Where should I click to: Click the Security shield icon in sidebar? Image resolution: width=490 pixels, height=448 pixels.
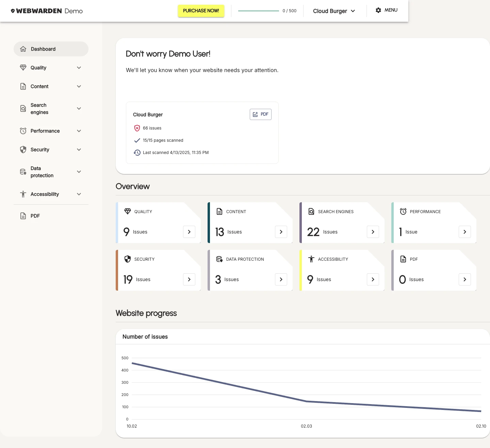23,150
